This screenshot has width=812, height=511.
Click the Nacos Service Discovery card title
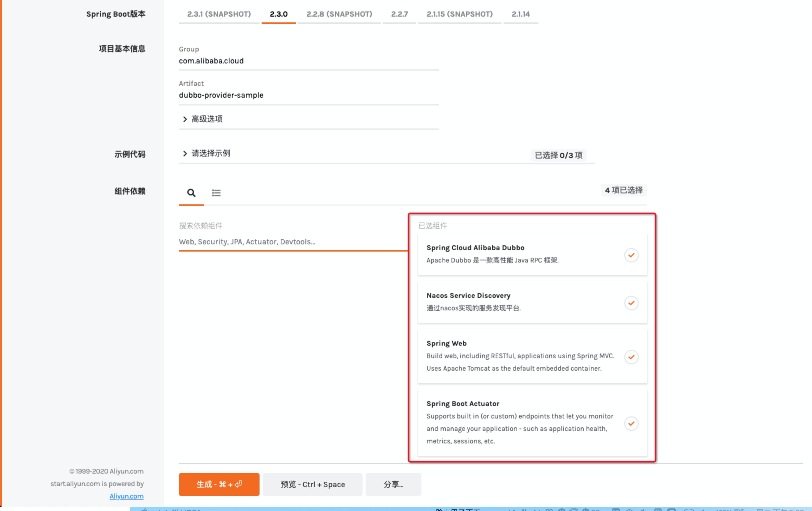(468, 296)
